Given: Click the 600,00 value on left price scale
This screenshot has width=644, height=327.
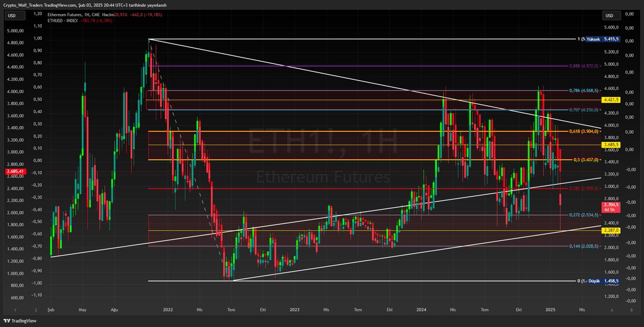Looking at the screenshot, I should (16, 298).
